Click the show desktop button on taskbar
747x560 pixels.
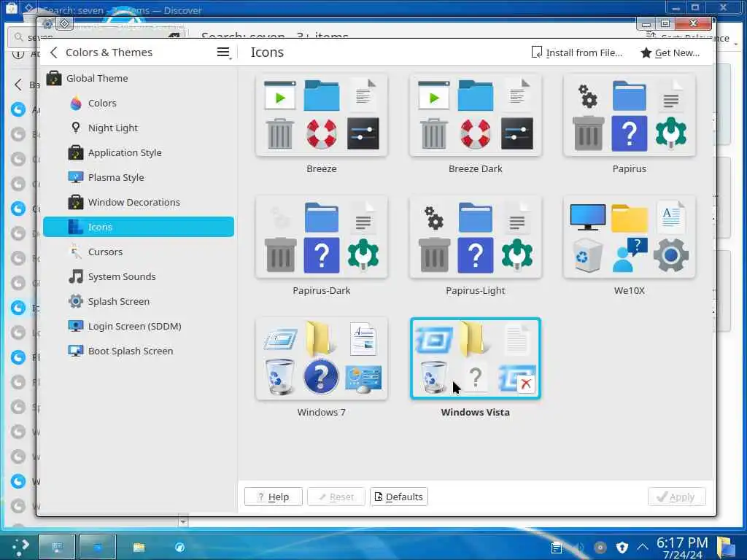pos(727,547)
